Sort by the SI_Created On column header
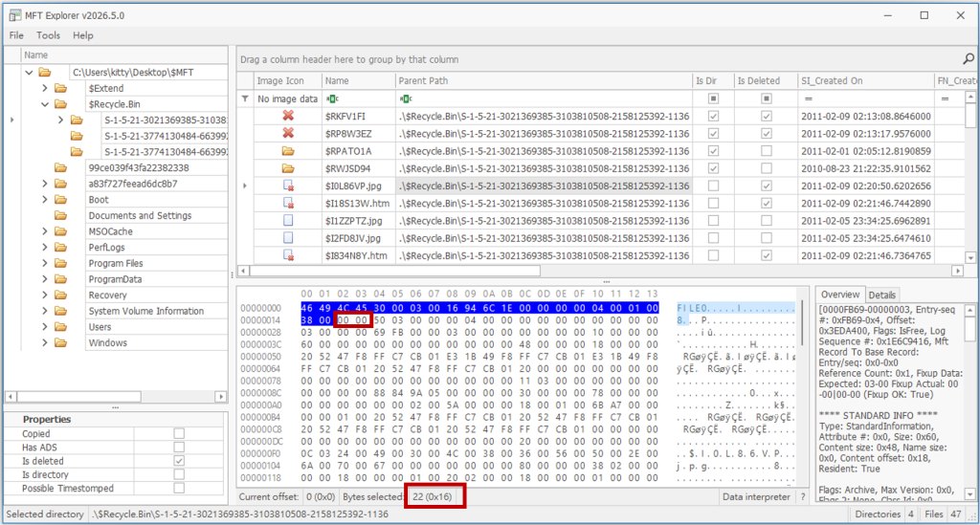 pos(865,80)
